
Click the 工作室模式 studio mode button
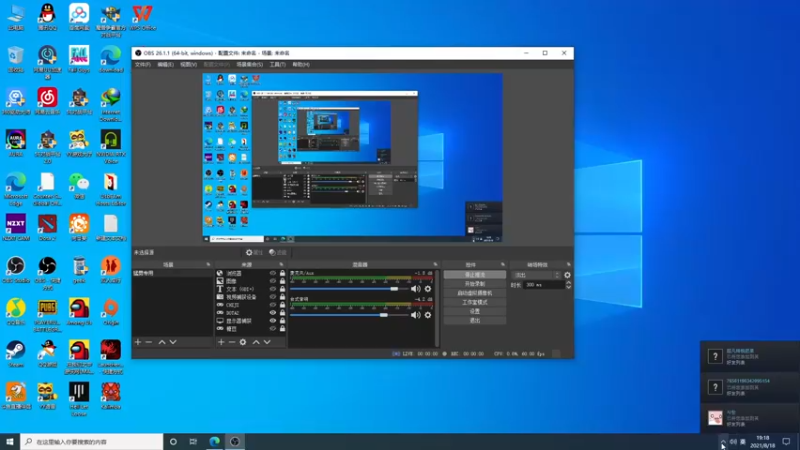(474, 302)
